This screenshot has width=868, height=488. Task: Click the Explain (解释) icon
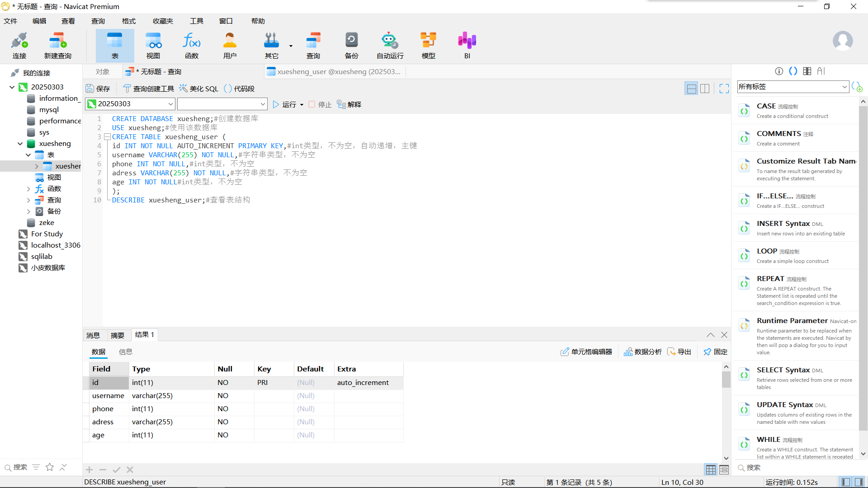click(349, 104)
